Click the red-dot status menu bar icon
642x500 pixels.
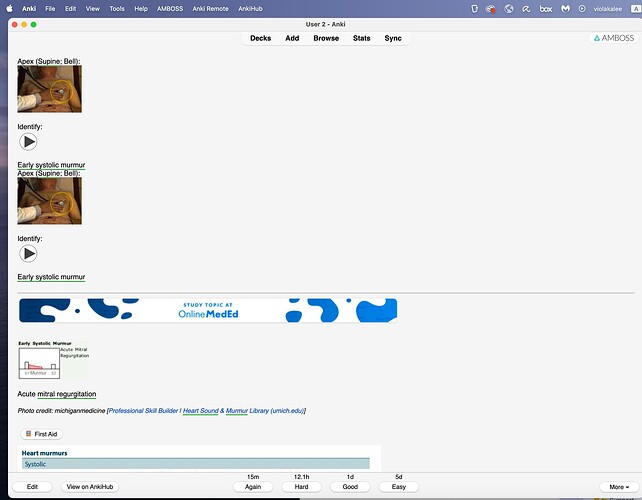[x=491, y=8]
